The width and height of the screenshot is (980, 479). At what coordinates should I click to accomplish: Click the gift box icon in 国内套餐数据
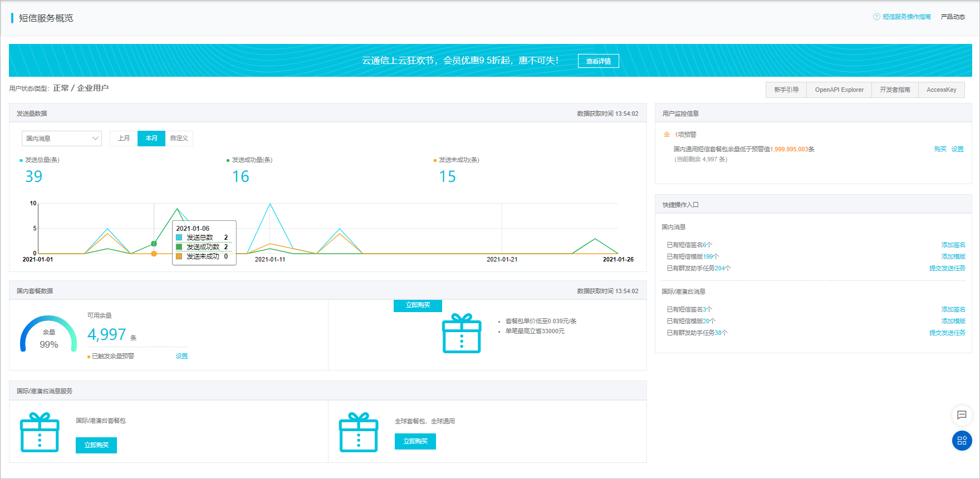coord(462,333)
